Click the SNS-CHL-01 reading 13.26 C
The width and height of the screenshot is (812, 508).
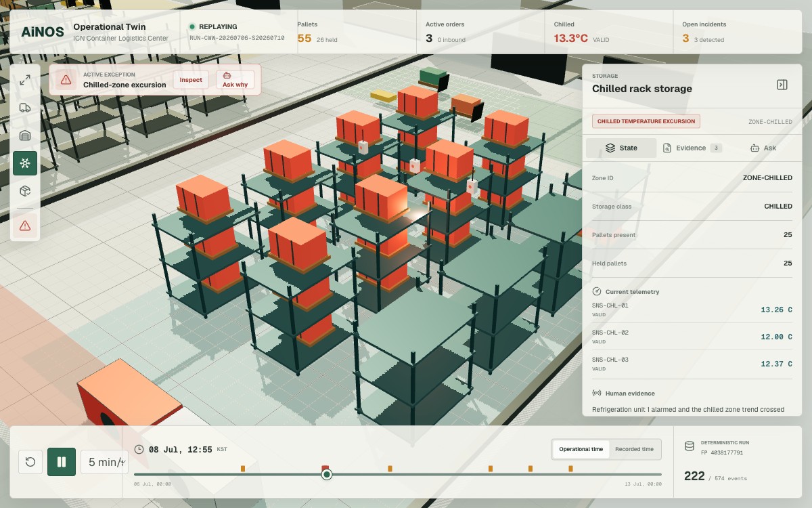pyautogui.click(x=776, y=310)
